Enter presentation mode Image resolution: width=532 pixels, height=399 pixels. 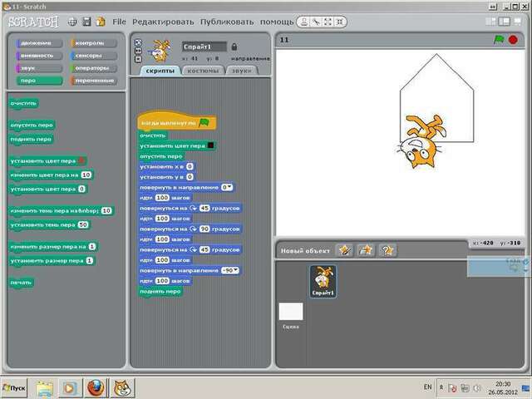click(x=517, y=22)
